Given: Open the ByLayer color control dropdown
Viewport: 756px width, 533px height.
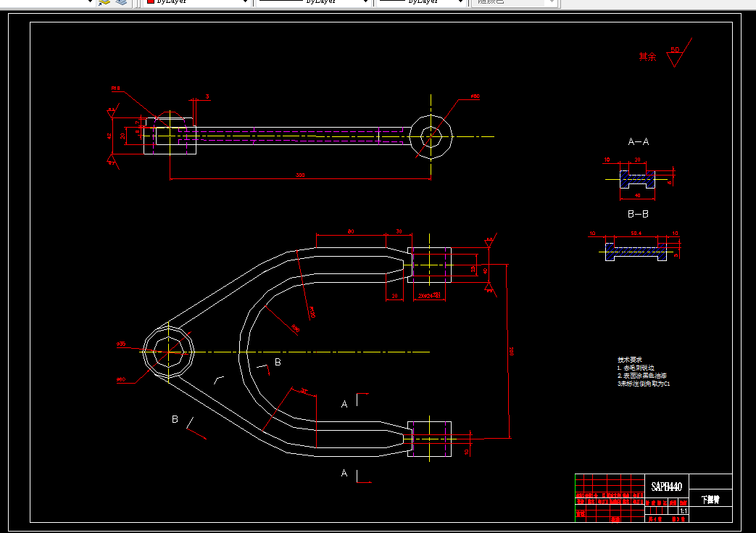Looking at the screenshot, I should tap(197, 2).
